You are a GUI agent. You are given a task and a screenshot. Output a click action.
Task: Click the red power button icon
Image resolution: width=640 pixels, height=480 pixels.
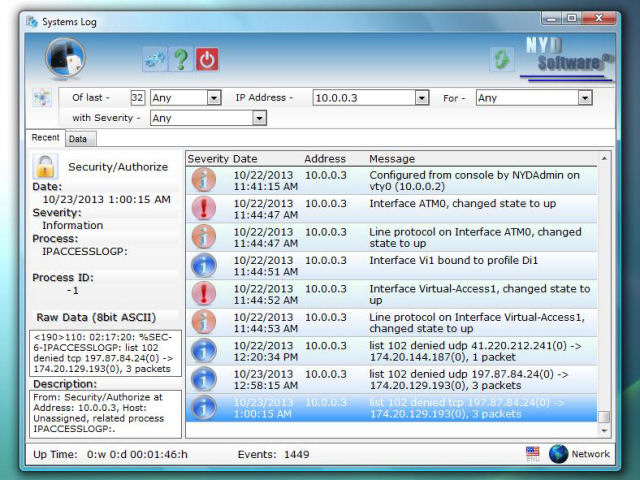[207, 60]
